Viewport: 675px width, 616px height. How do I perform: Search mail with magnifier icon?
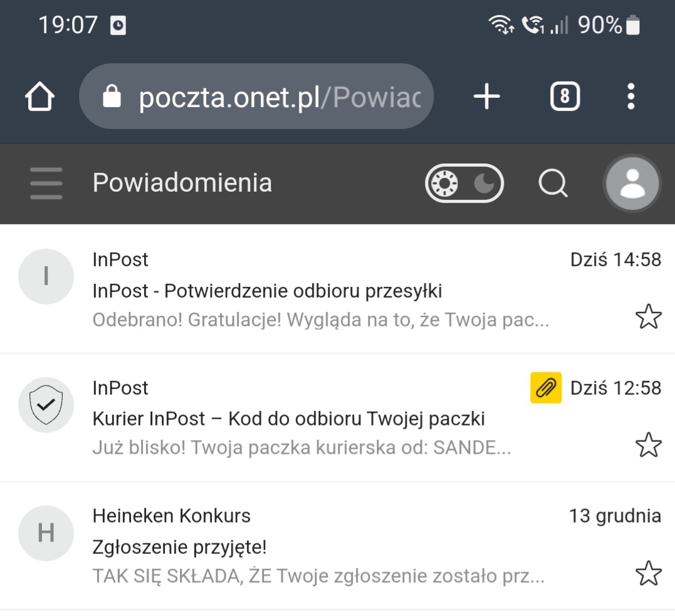tap(553, 184)
